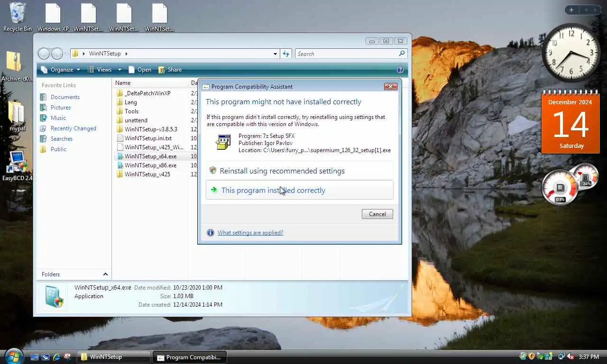This screenshot has width=607, height=364.
Task: Click the Views toolbar button
Action: (101, 70)
